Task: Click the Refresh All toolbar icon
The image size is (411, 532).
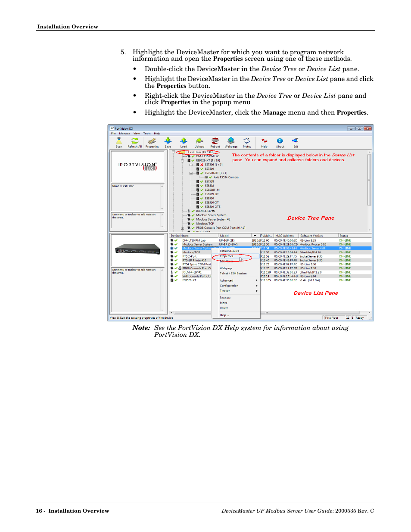Action: [135, 143]
